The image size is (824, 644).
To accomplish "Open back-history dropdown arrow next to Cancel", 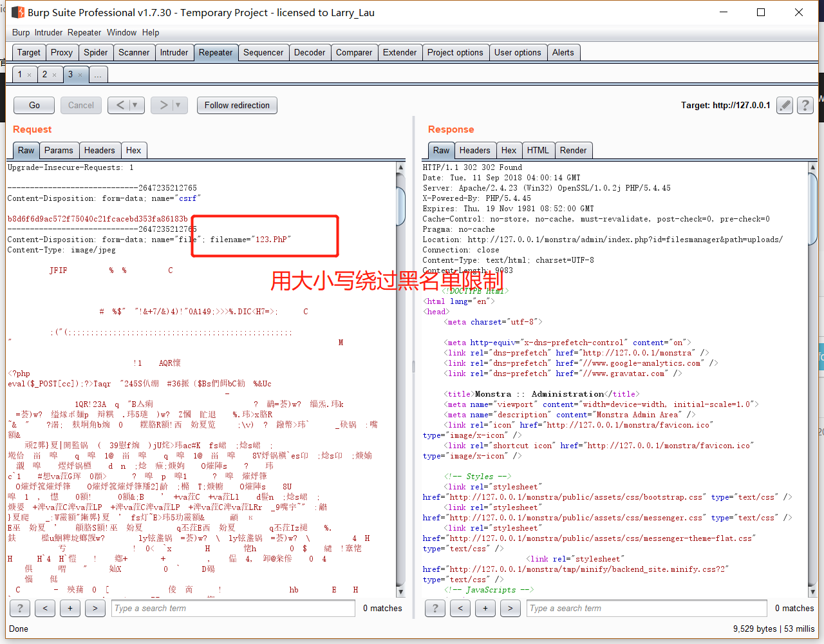I will pos(136,105).
